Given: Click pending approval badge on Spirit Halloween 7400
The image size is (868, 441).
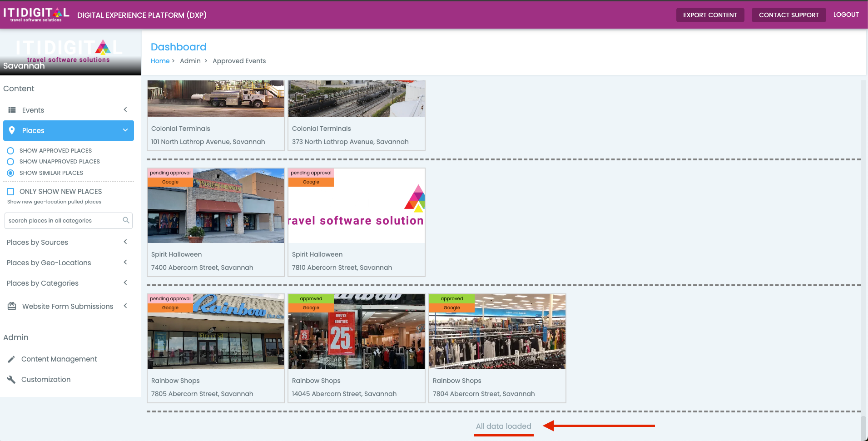Looking at the screenshot, I should point(170,173).
